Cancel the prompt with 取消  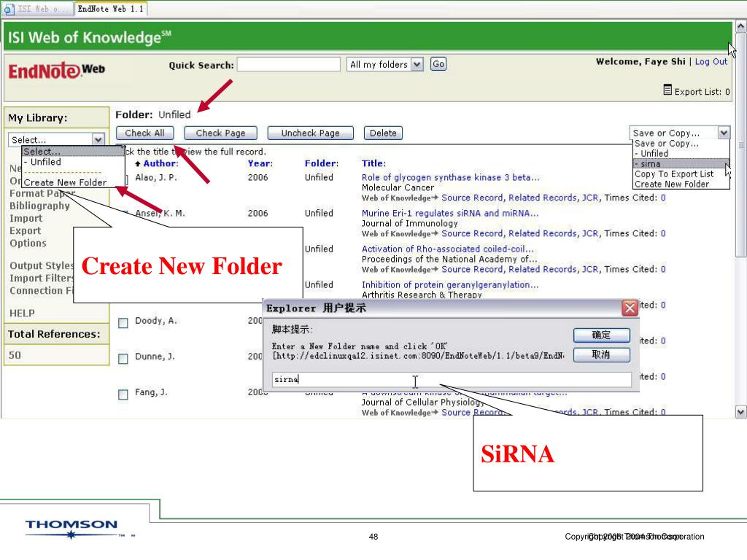(x=602, y=355)
